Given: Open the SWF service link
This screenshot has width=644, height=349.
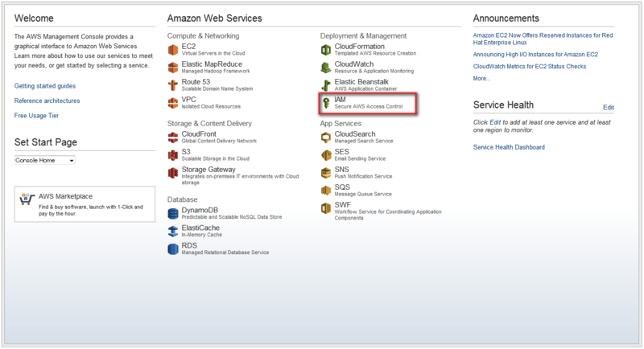Looking at the screenshot, I should [343, 204].
